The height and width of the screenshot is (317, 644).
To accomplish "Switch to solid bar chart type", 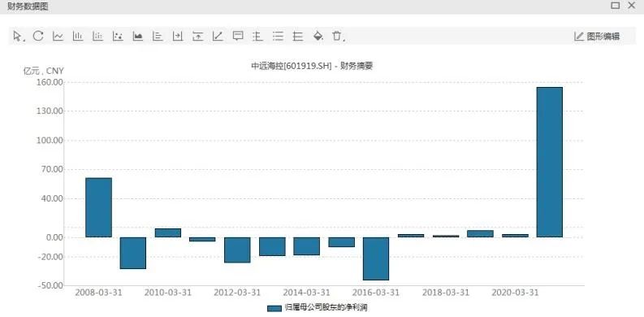I will coord(78,37).
